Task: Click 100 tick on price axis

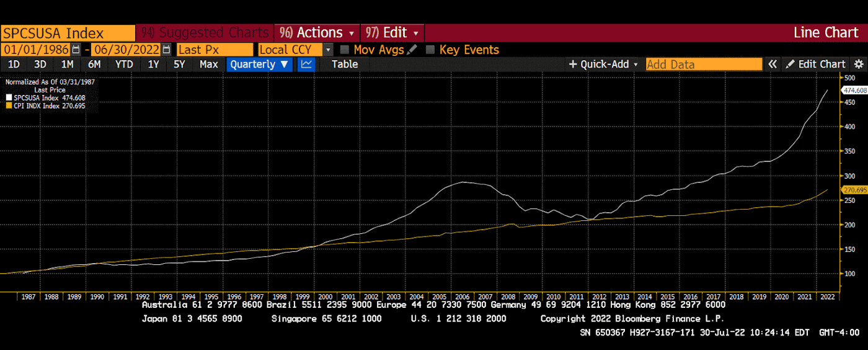Action: (x=850, y=274)
